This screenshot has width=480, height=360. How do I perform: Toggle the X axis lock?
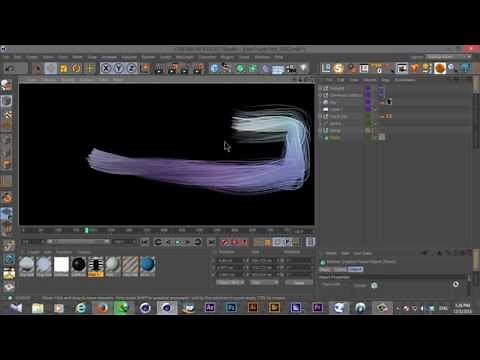[106, 69]
